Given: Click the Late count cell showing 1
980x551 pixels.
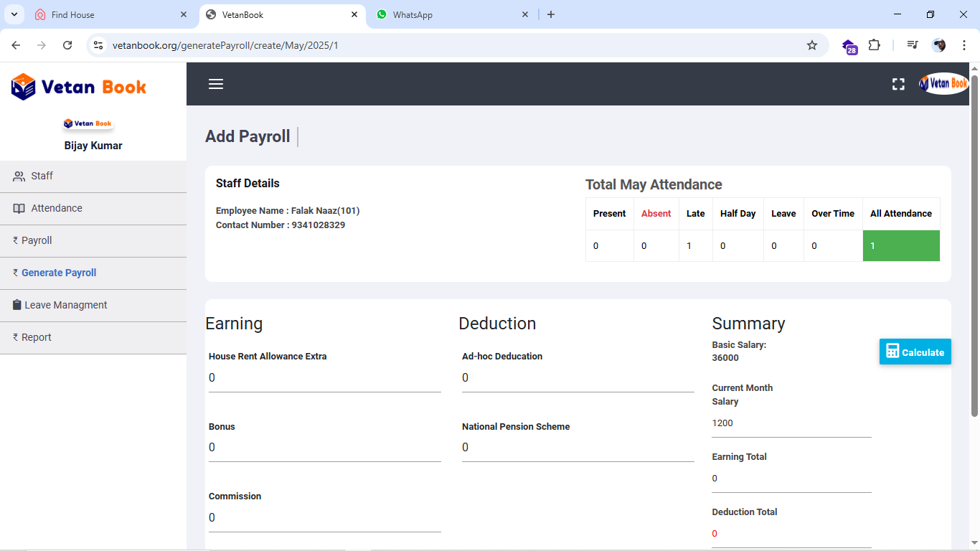Looking at the screenshot, I should (x=696, y=245).
